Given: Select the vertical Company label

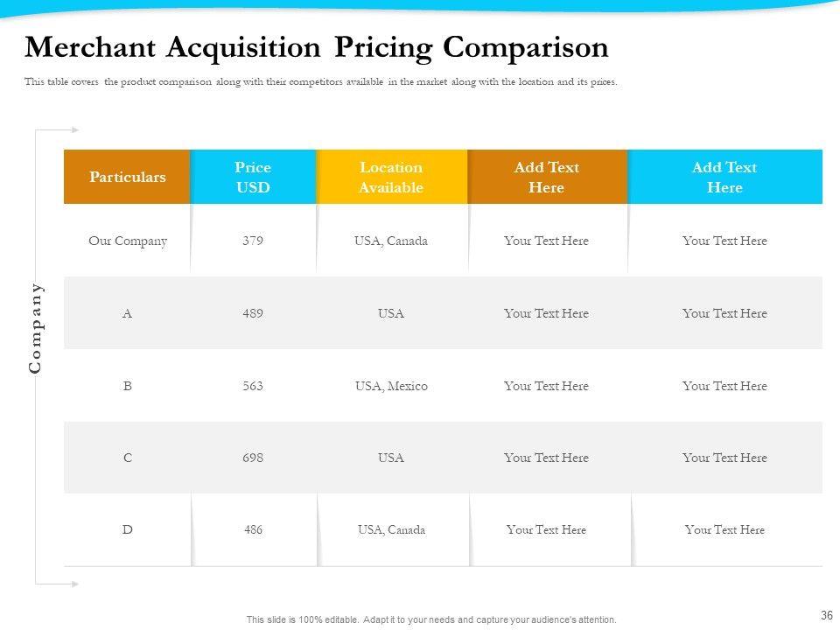Looking at the screenshot, I should 36,327.
